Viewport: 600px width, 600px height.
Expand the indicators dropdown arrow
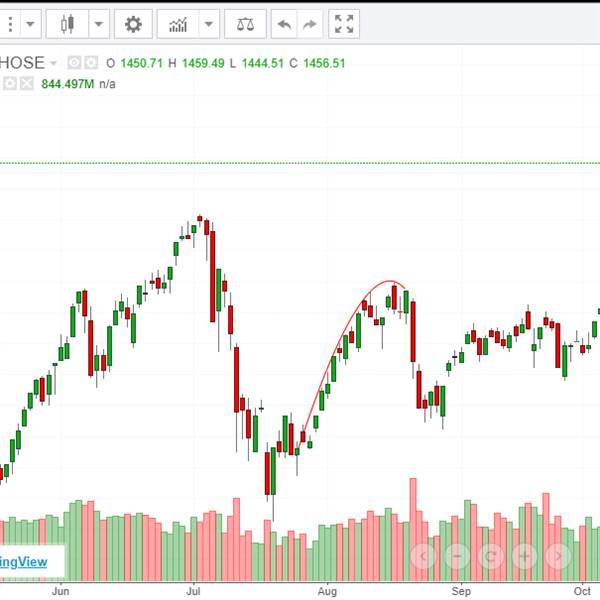tap(209, 24)
